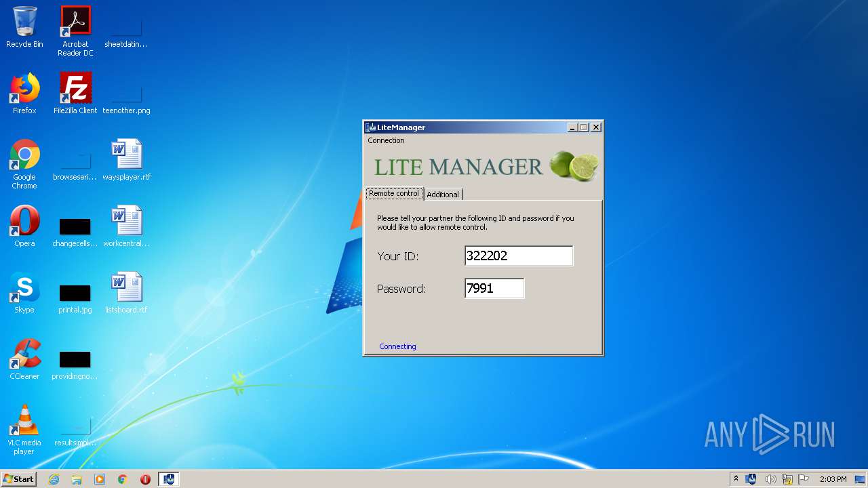The width and height of the screenshot is (868, 488).
Task: Close the LiteManager window
Action: pos(595,127)
